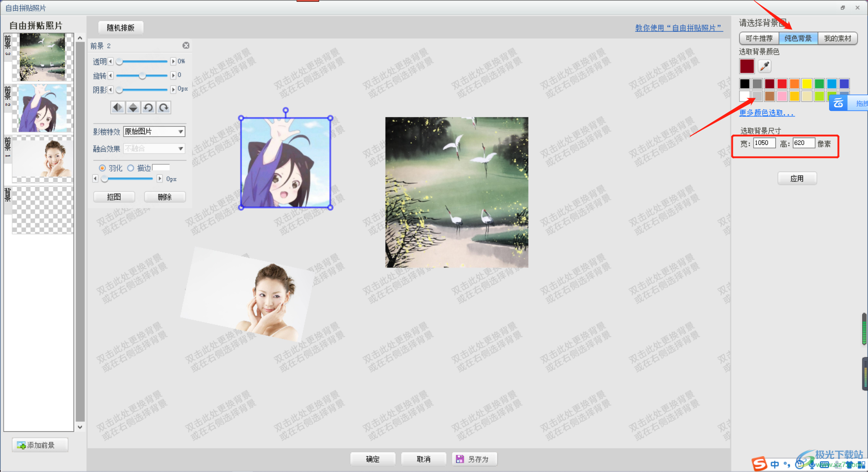Image resolution: width=868 pixels, height=472 pixels.
Task: Click the 抠图 cutout button
Action: pos(114,197)
